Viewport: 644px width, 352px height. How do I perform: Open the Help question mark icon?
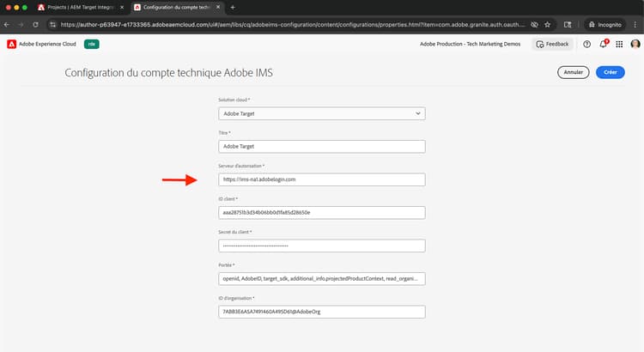coord(587,44)
